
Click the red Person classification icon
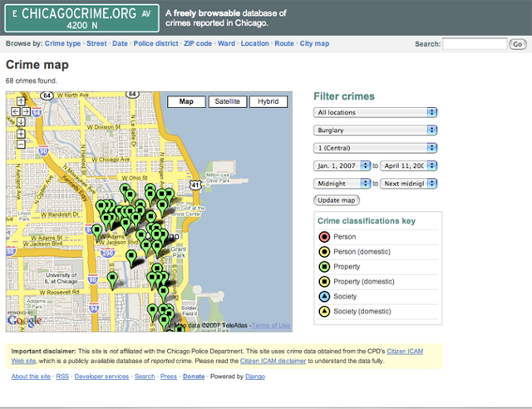point(324,237)
